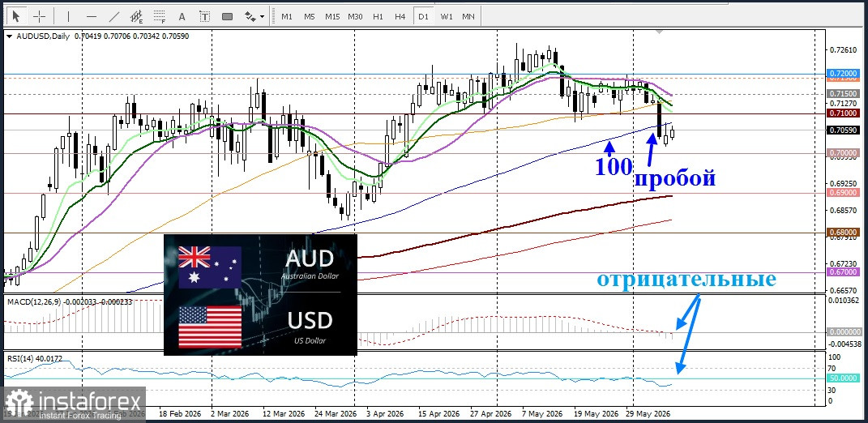Viewport: 868px width, 423px height.
Task: Click the 0.70000 price level label
Action: (x=844, y=152)
